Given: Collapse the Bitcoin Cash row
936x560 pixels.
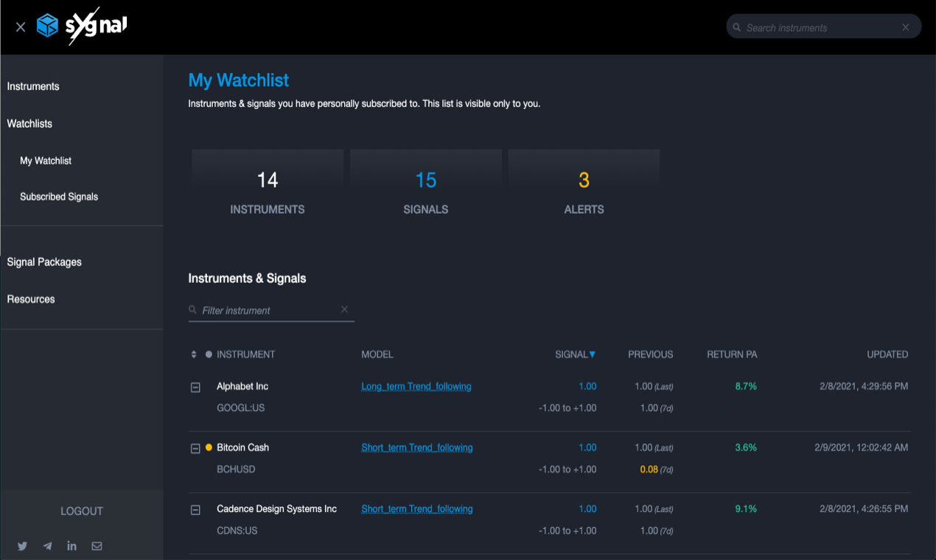Looking at the screenshot, I should [x=195, y=448].
